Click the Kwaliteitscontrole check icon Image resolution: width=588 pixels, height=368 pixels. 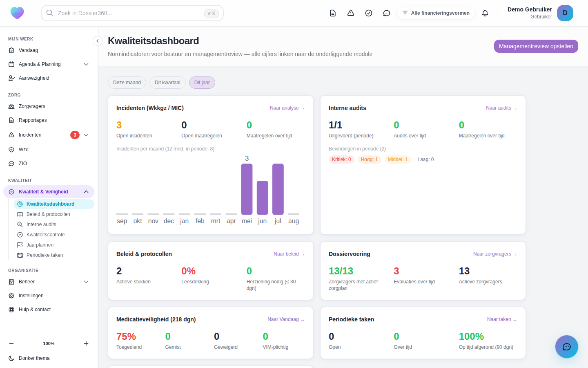(x=20, y=235)
